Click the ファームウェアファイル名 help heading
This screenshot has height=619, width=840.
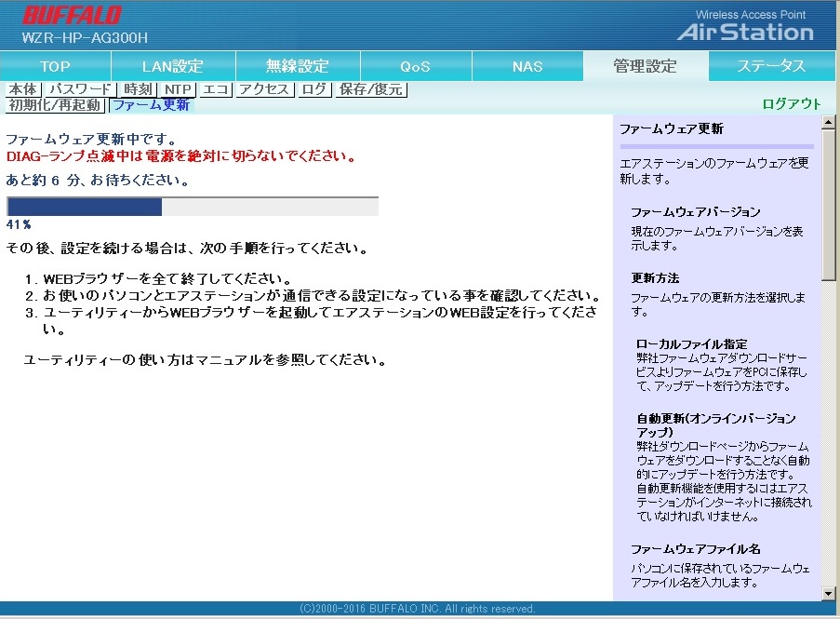pyautogui.click(x=696, y=549)
